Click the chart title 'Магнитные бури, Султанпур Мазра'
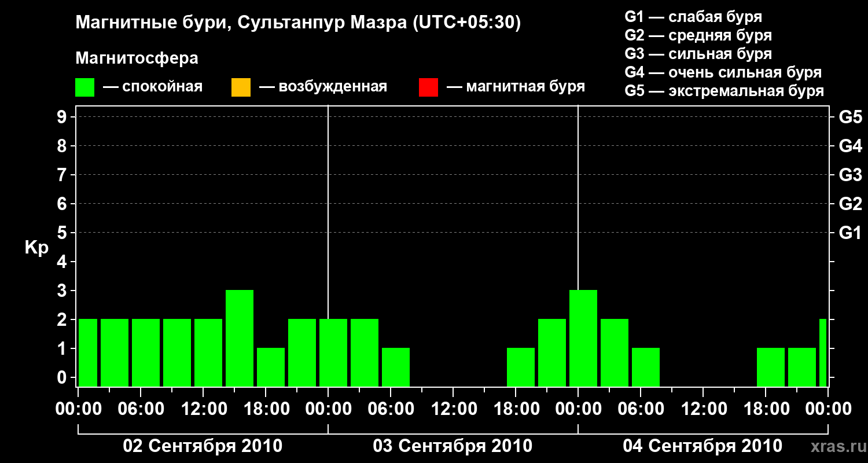The width and height of the screenshot is (868, 463). coord(299,23)
